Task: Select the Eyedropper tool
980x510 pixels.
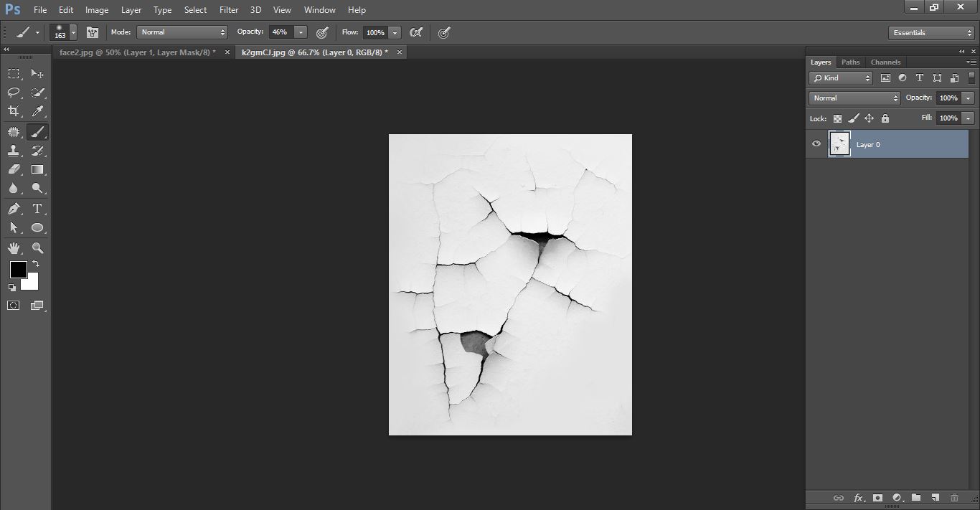Action: click(x=37, y=111)
